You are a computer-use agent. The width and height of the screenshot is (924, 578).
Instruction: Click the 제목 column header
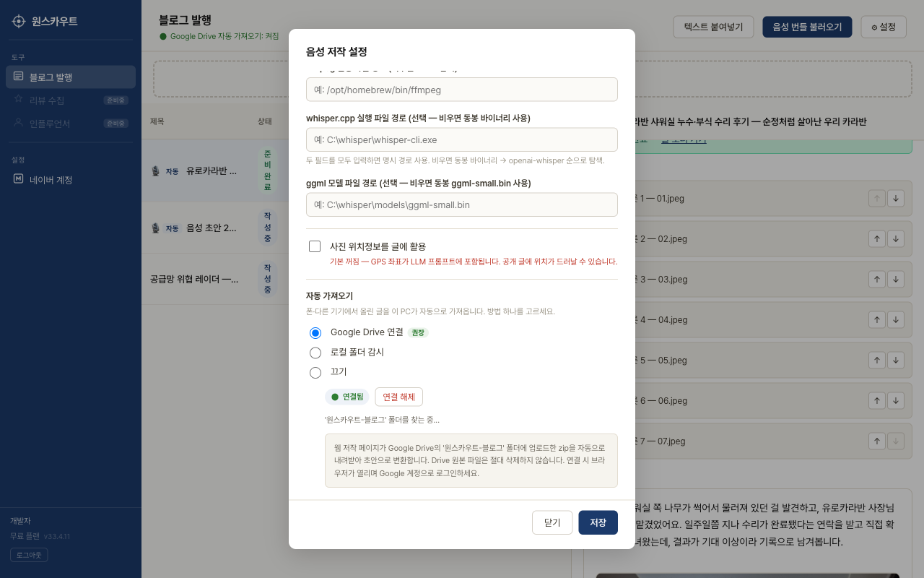(x=157, y=121)
